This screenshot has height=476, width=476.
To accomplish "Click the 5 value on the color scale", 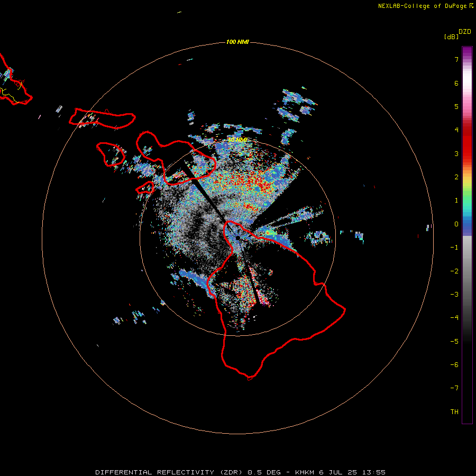I will click(456, 106).
